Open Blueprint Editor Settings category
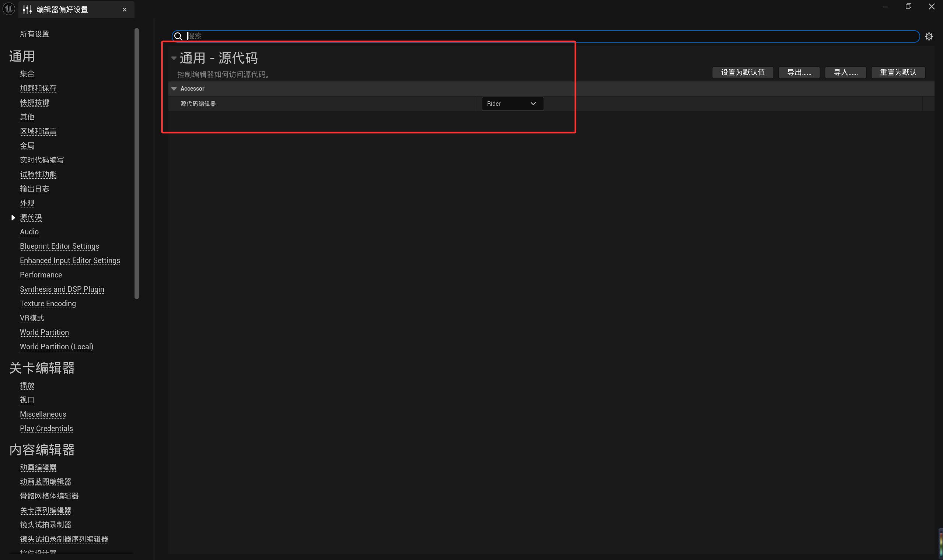 59,246
